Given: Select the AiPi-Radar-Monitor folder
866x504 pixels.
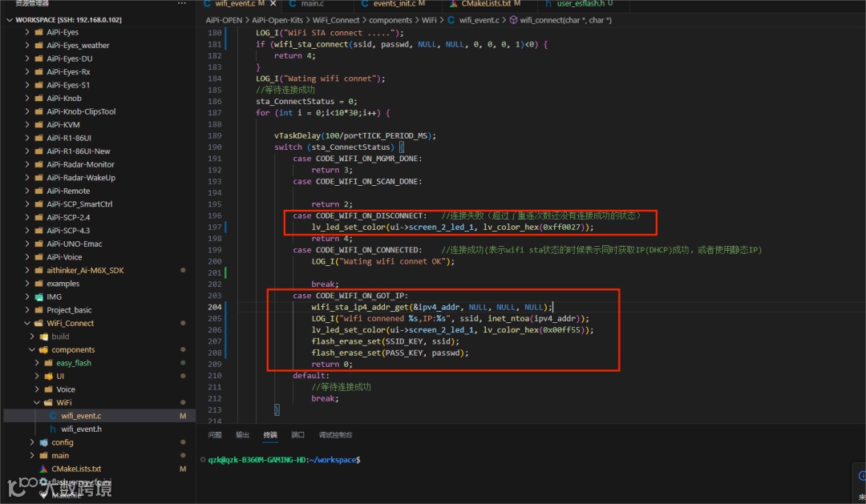Looking at the screenshot, I should [x=80, y=164].
